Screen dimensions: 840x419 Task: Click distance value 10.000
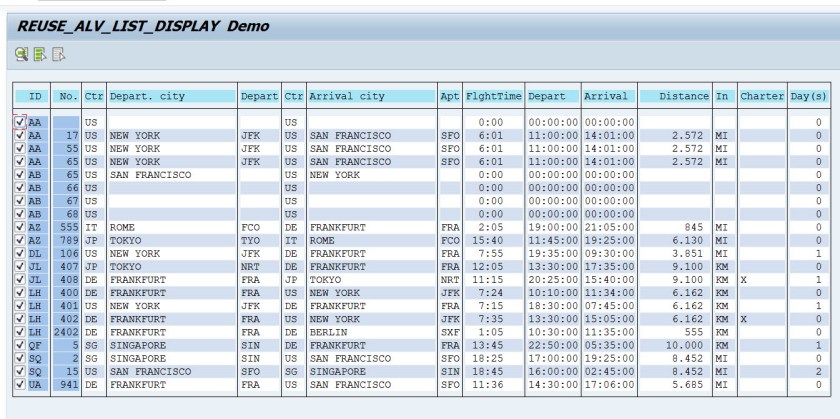point(684,346)
